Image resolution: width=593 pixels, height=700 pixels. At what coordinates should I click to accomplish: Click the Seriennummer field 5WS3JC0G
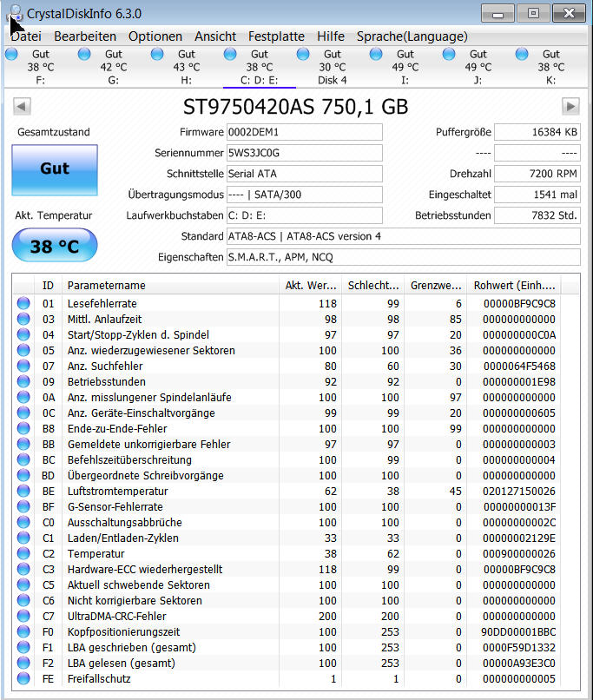[304, 153]
